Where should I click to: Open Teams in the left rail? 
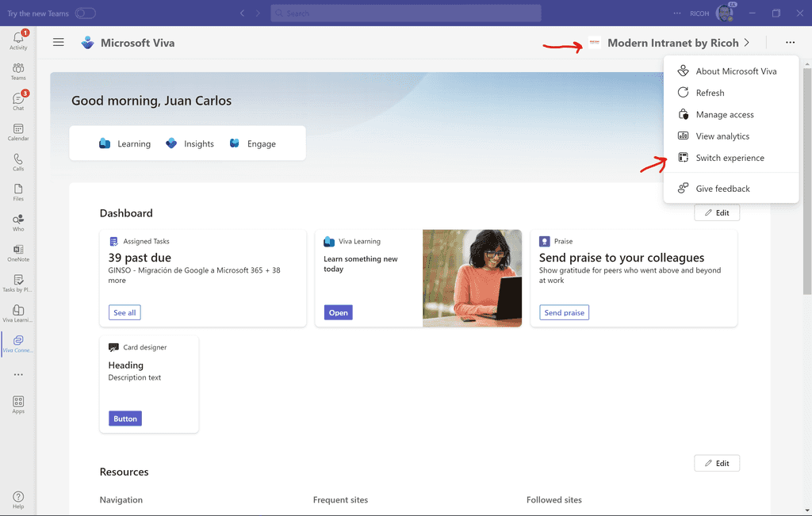[18, 71]
